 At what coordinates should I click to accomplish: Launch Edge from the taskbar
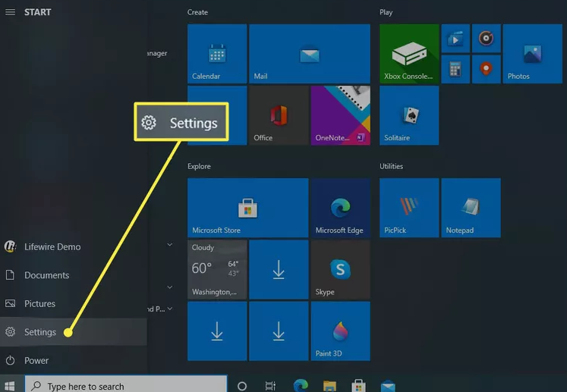coord(301,385)
